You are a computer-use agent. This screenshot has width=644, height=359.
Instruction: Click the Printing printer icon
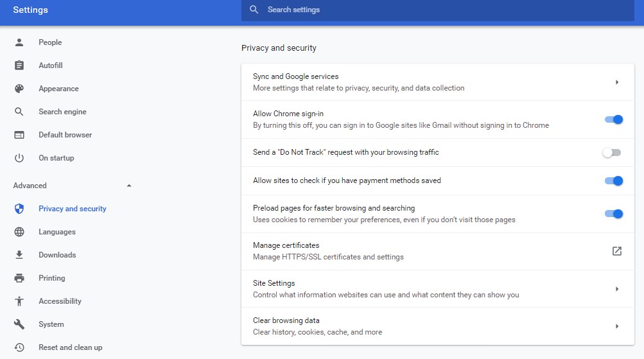(19, 278)
